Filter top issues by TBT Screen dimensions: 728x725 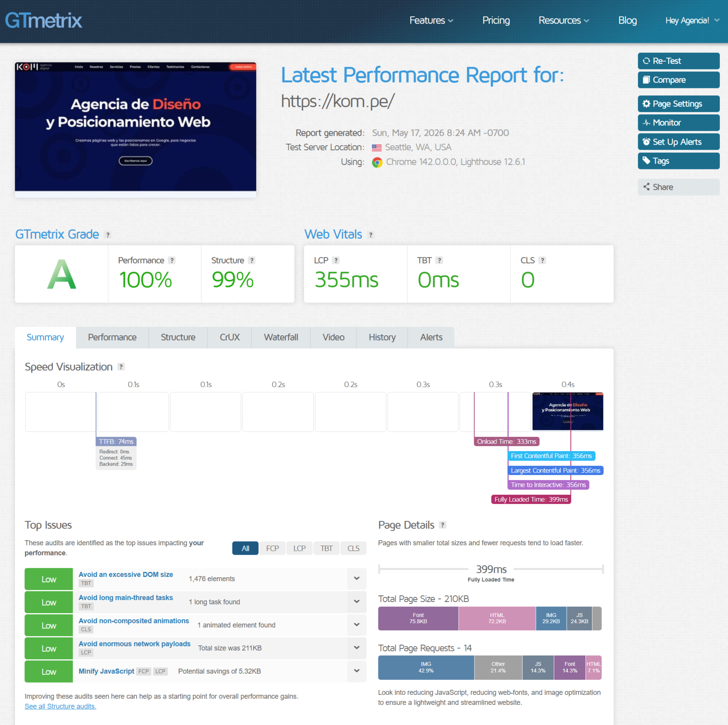pyautogui.click(x=327, y=548)
